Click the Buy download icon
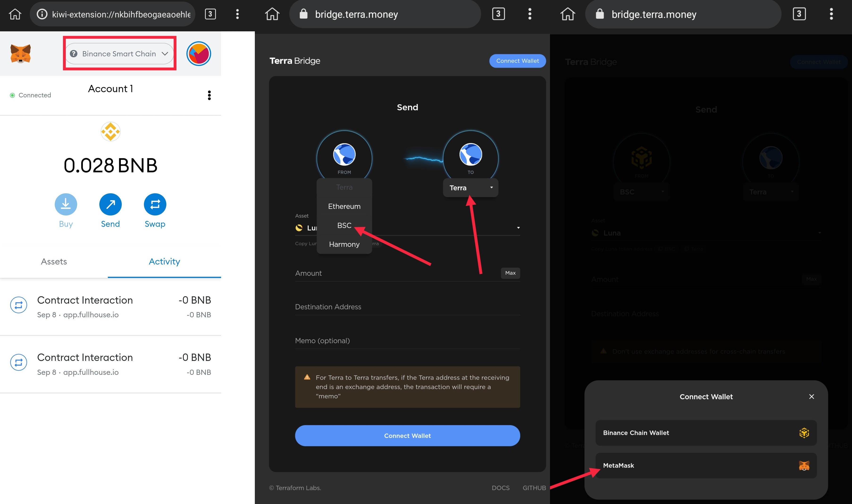852x504 pixels. point(66,204)
